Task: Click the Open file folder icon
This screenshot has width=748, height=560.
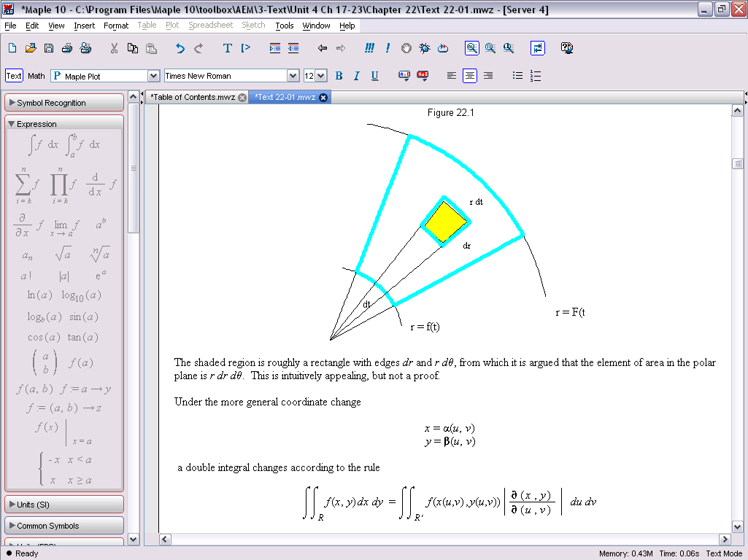Action: [31, 48]
